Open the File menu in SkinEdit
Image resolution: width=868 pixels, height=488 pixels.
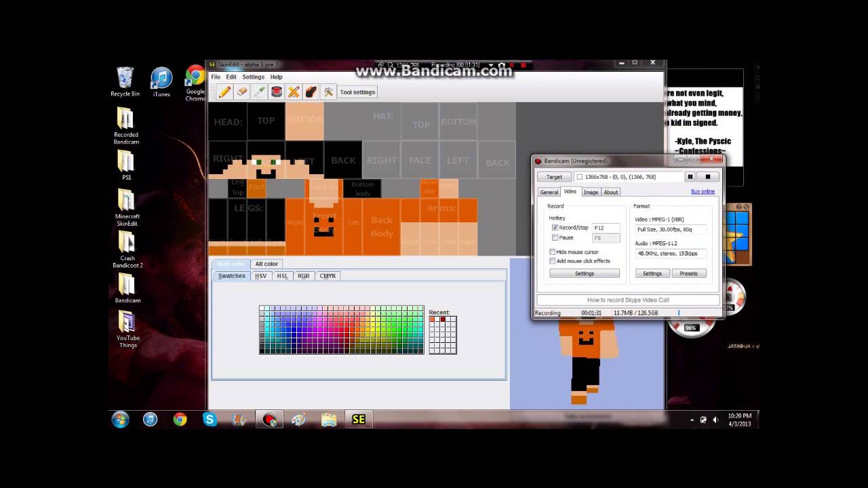click(216, 77)
